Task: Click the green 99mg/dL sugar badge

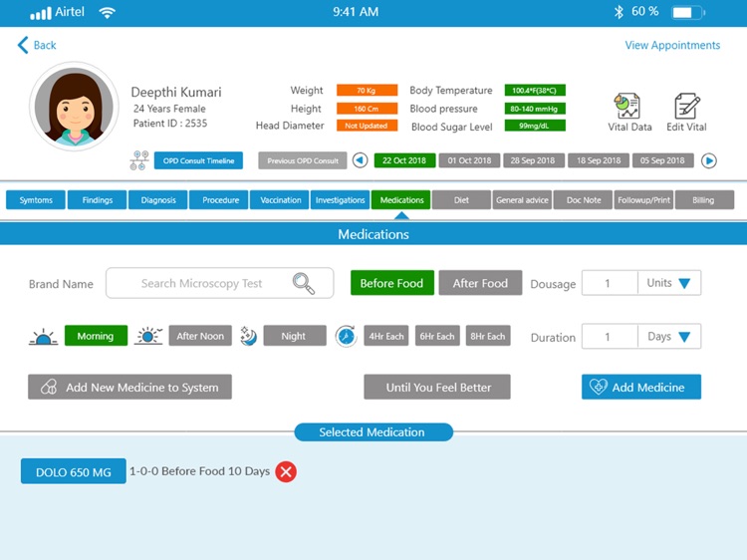Action: tap(535, 126)
